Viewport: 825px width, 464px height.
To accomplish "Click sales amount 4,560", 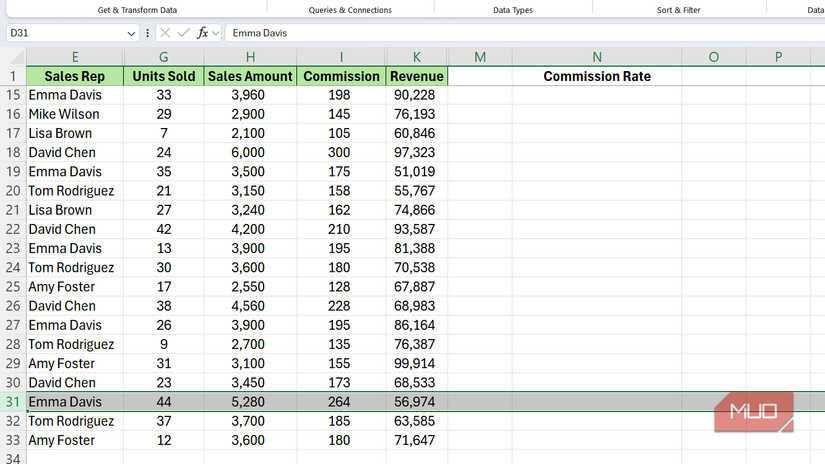I will click(x=250, y=306).
